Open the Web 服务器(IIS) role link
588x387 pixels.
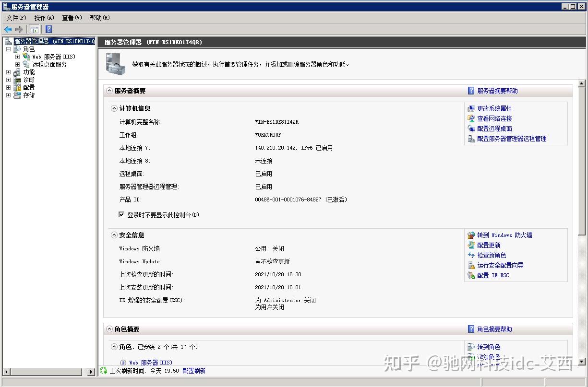pos(151,363)
